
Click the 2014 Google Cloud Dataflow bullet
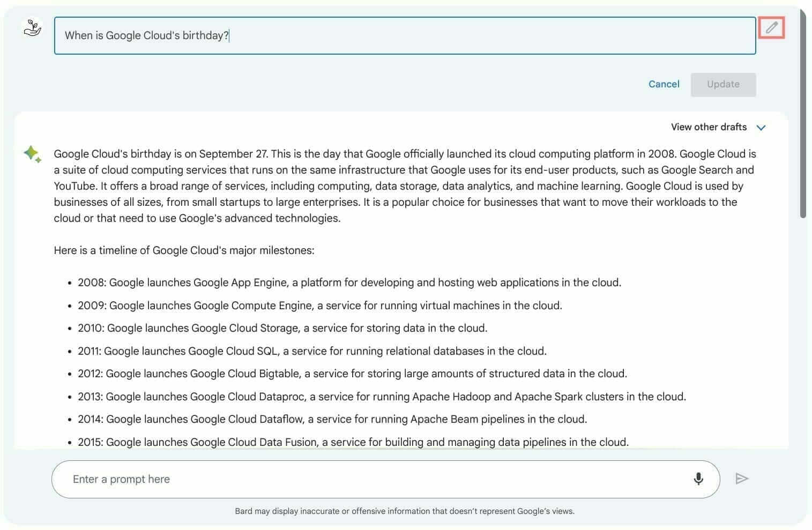pyautogui.click(x=332, y=419)
